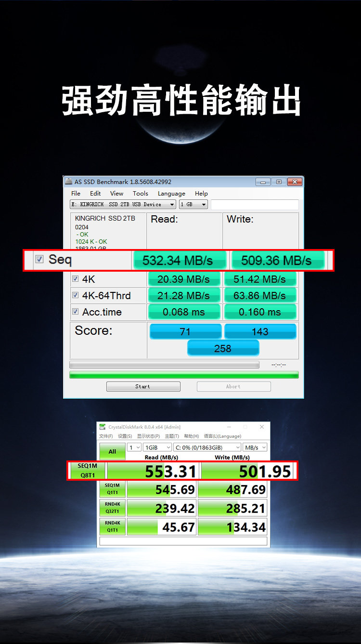Screen dimensions: 361x644
Task: Open CrystalDiskMark test count dropdown showing 1
Action: pyautogui.click(x=134, y=447)
